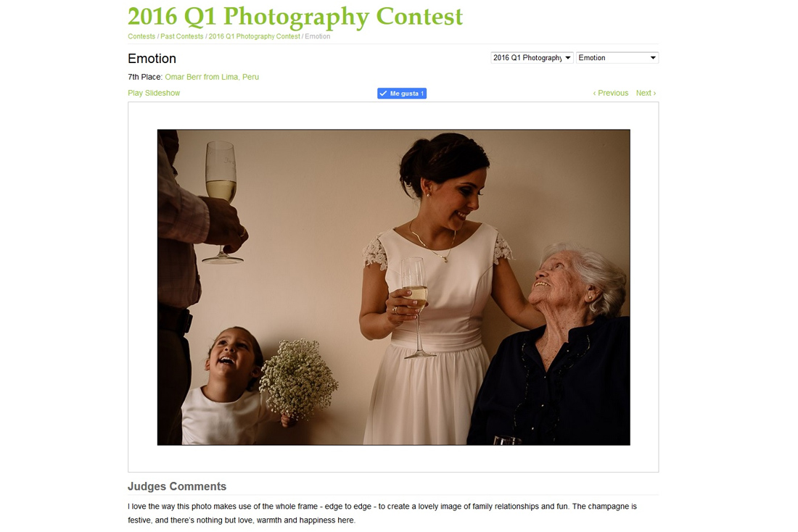Viewport: 798px width, 532px height.
Task: Open Omar Berr from Lima, Peru profile
Action: [212, 78]
